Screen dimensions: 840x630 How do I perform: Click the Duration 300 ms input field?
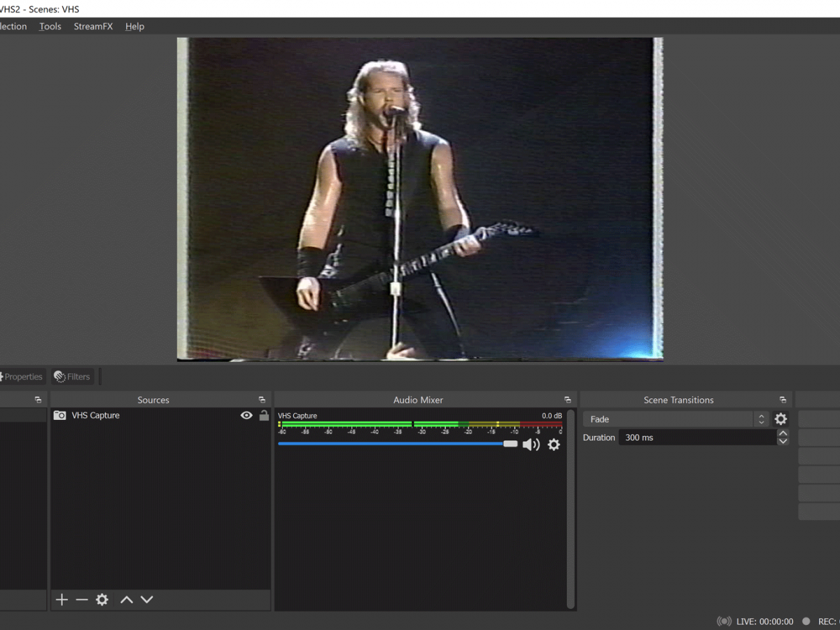[x=696, y=437]
